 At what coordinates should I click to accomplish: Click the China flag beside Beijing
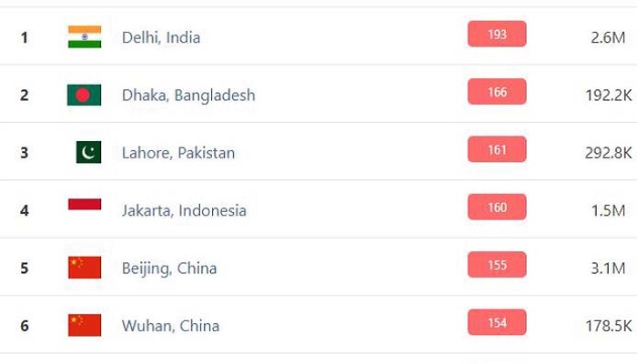click(85, 268)
